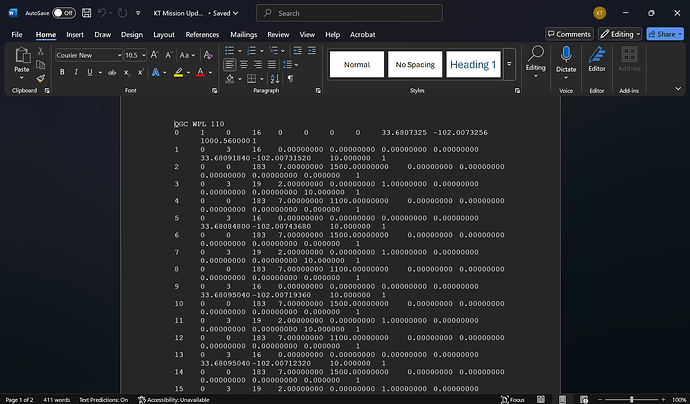The image size is (690, 404).
Task: Apply the No Spacing style
Action: pyautogui.click(x=415, y=64)
